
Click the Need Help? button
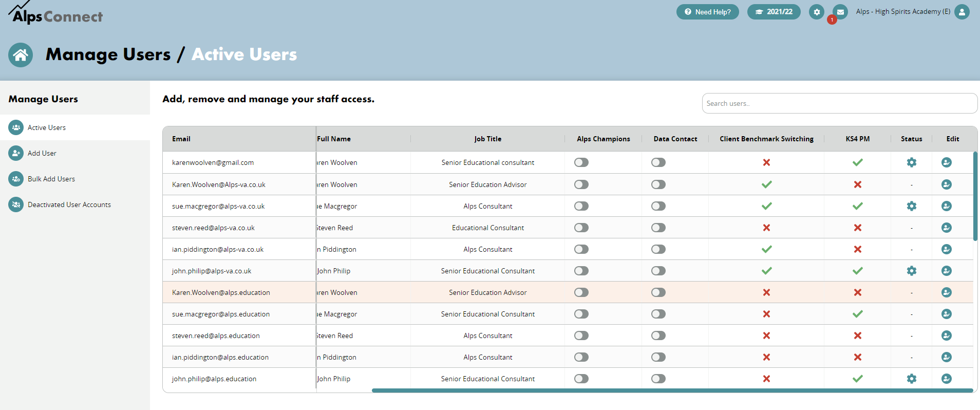click(708, 12)
